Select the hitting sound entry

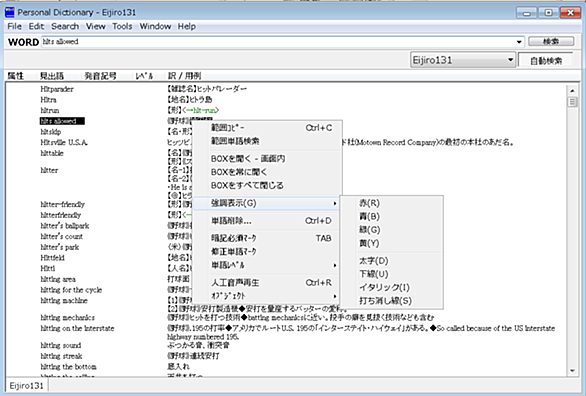tap(61, 346)
